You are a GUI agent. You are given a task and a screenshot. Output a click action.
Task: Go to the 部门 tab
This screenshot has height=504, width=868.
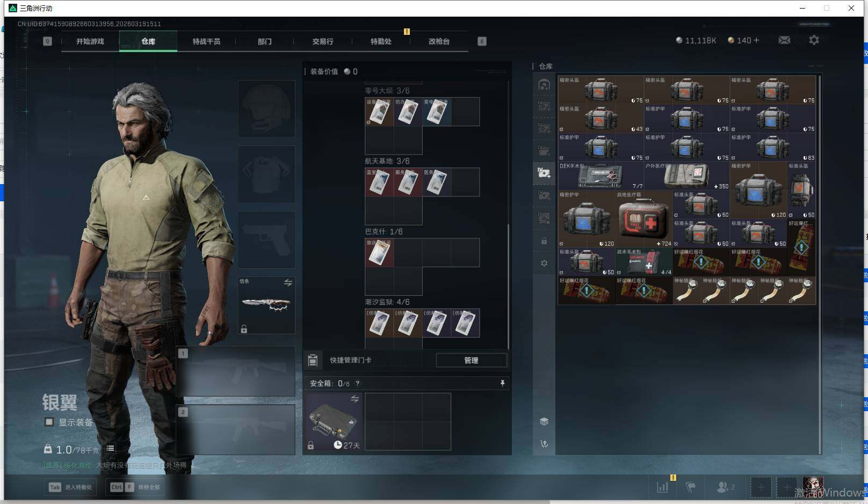click(x=264, y=41)
